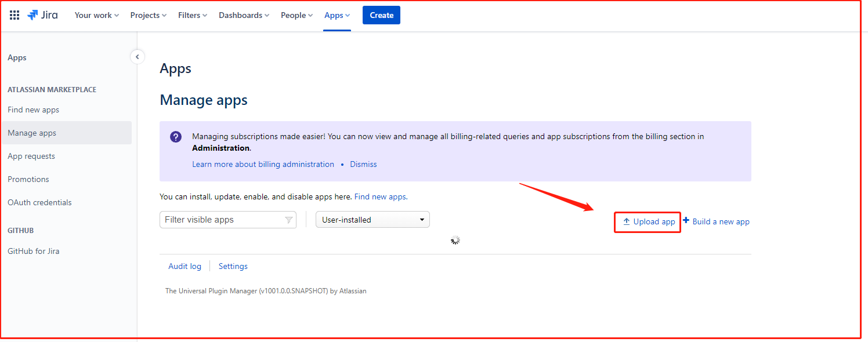Click Learn more about billing administration link

point(263,164)
